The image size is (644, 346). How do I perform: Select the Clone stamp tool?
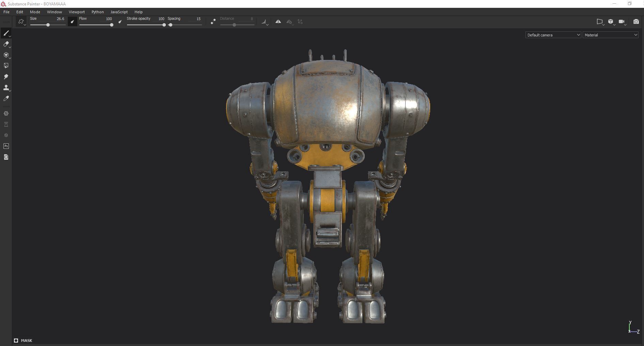(6, 88)
